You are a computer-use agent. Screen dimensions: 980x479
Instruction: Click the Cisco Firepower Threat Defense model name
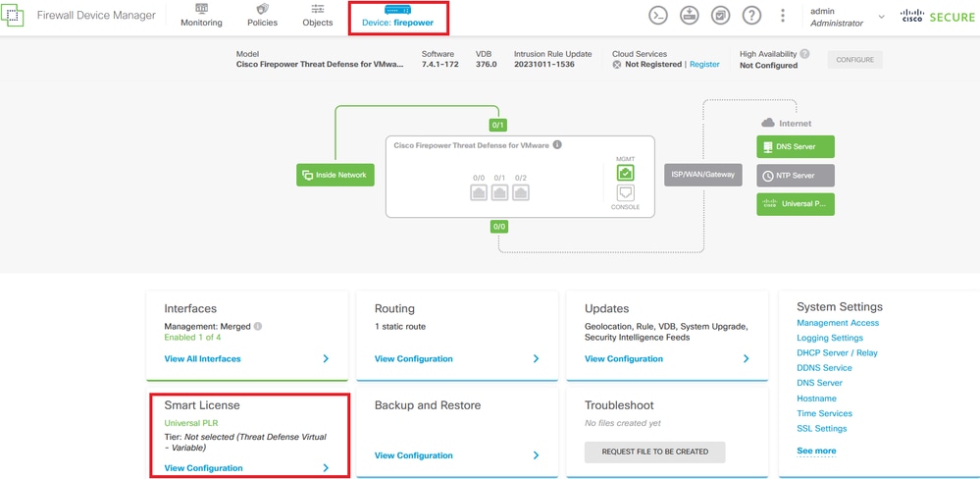point(320,65)
